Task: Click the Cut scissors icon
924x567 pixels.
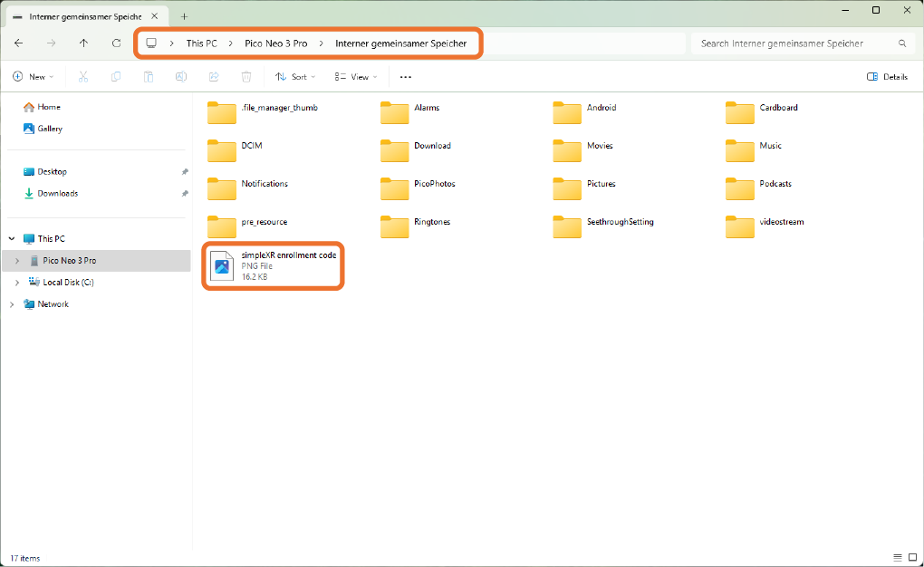Action: tap(83, 77)
